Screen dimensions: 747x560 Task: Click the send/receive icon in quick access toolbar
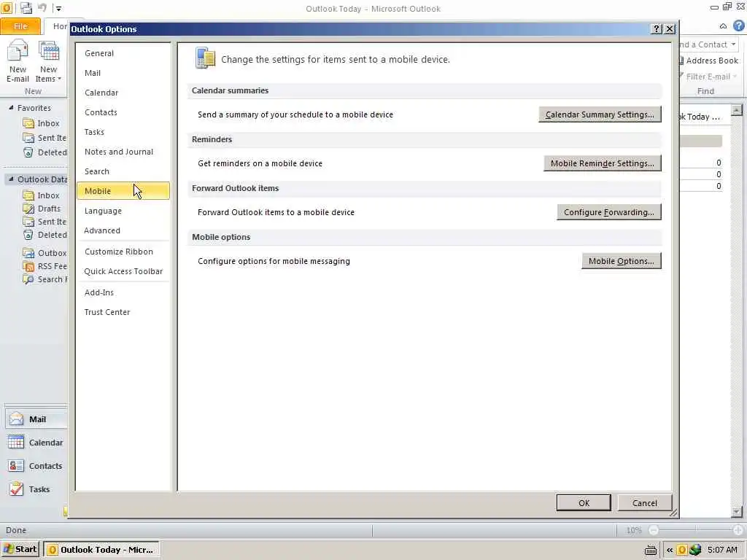26,7
